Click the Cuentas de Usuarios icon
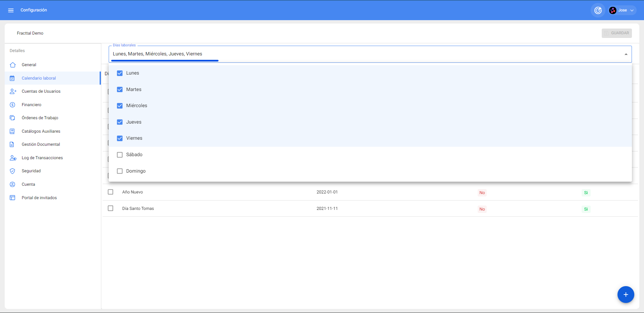The width and height of the screenshot is (644, 313). click(x=13, y=91)
